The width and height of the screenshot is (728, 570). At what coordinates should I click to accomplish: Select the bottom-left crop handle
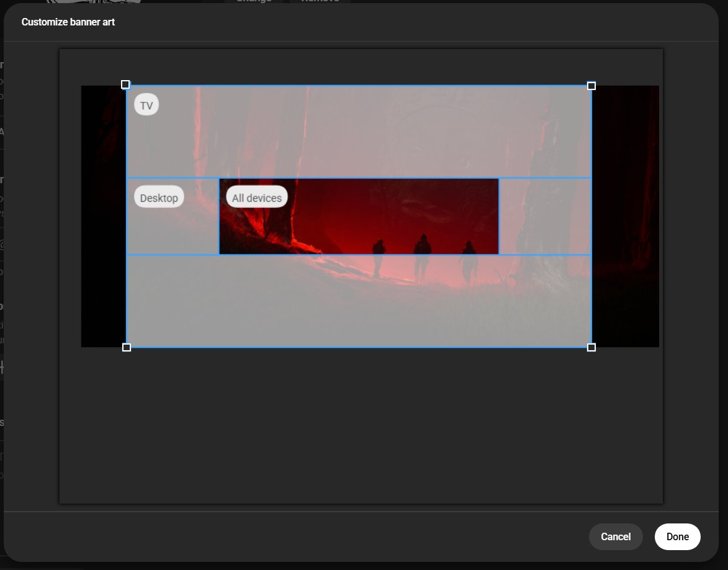(x=126, y=347)
